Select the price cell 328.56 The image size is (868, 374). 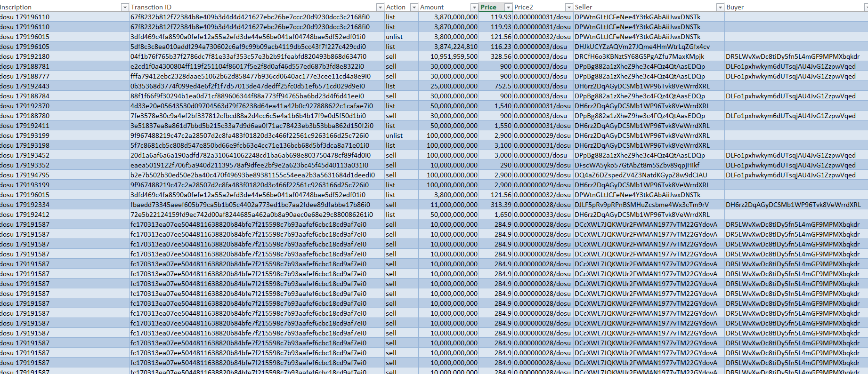pyautogui.click(x=495, y=56)
